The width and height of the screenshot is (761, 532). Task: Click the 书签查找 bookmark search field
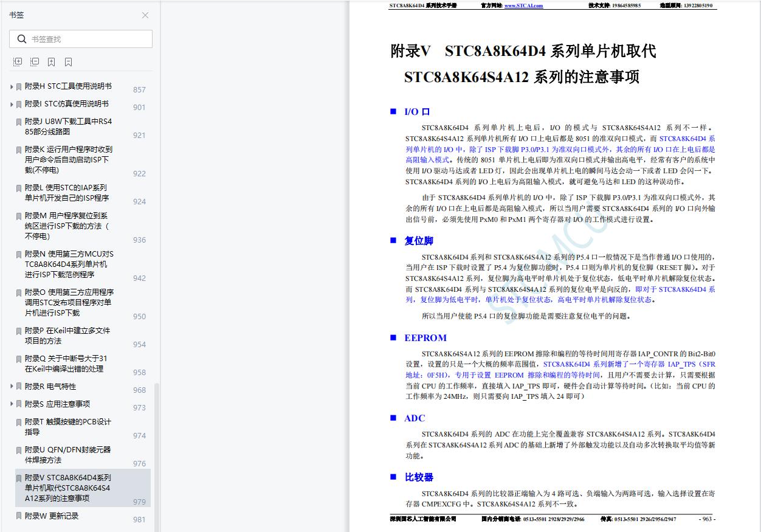(81, 39)
